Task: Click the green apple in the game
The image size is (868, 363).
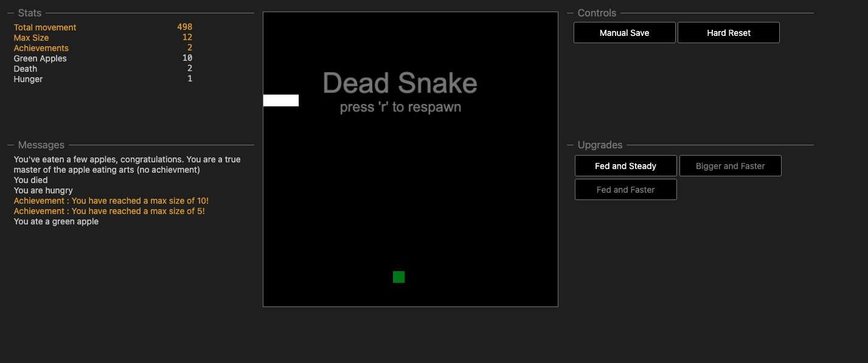Action: [x=399, y=277]
